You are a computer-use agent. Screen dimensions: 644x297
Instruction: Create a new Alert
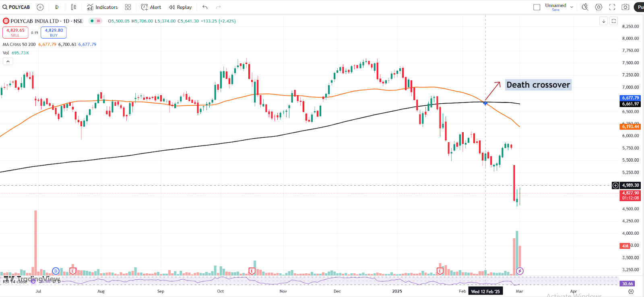151,7
